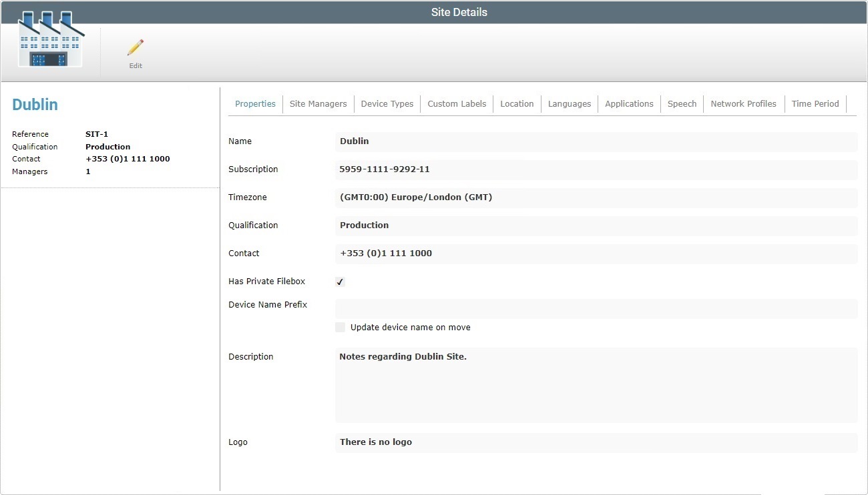This screenshot has width=868, height=495.
Task: Click the Name input field
Action: click(x=596, y=141)
